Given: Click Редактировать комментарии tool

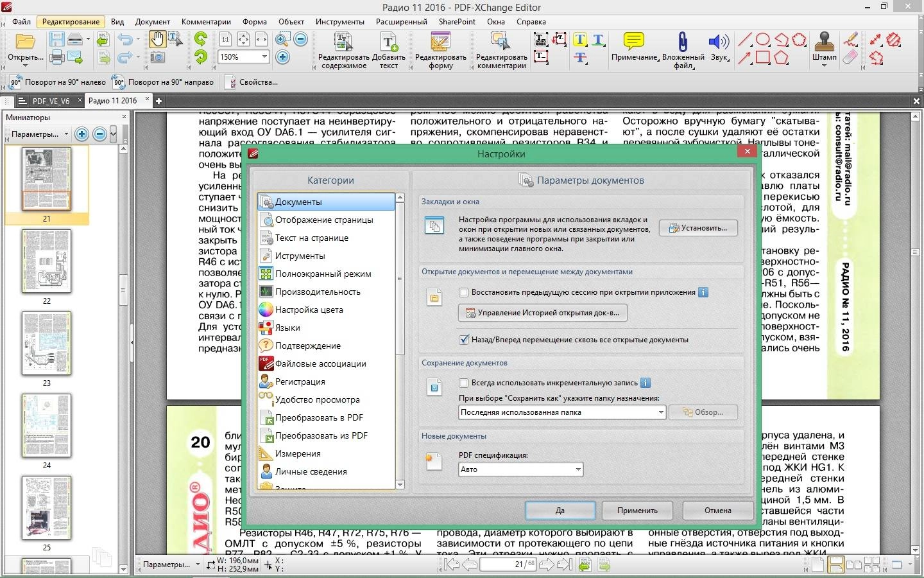Looking at the screenshot, I should (501, 51).
